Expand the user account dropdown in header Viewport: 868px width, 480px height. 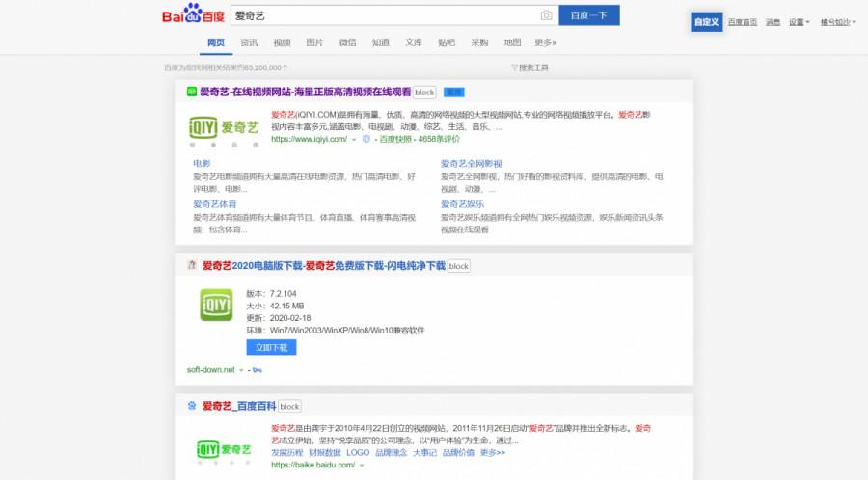tap(838, 22)
